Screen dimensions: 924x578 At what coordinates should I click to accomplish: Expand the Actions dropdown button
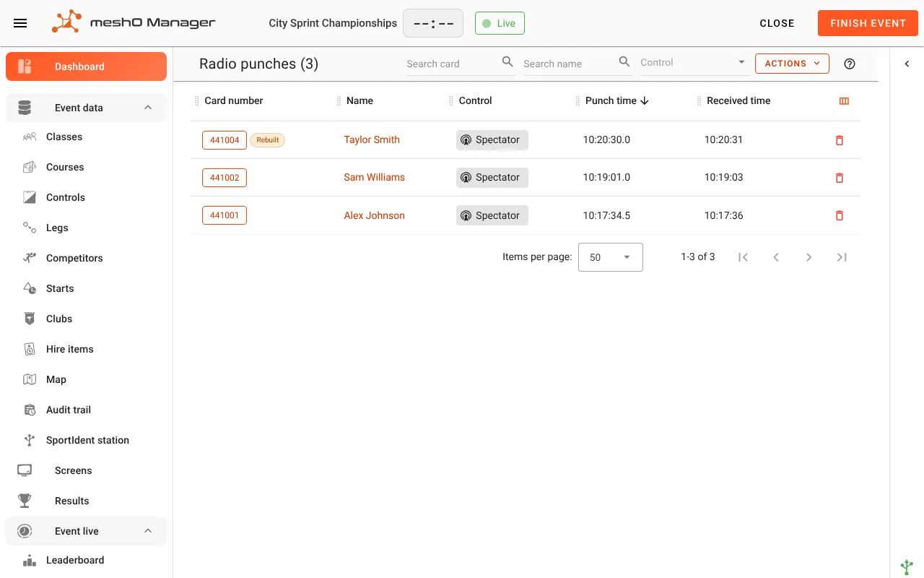point(792,64)
